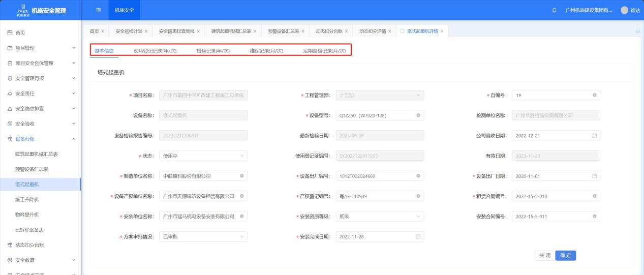Switch to 检验记录(年/次) tab
This screenshot has height=275, width=644.
coord(213,51)
